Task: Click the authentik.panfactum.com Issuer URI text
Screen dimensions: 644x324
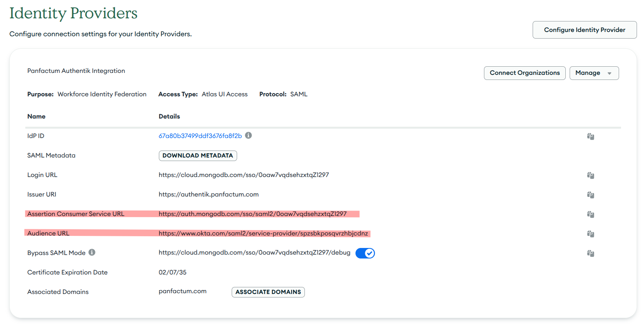Action: coord(208,195)
